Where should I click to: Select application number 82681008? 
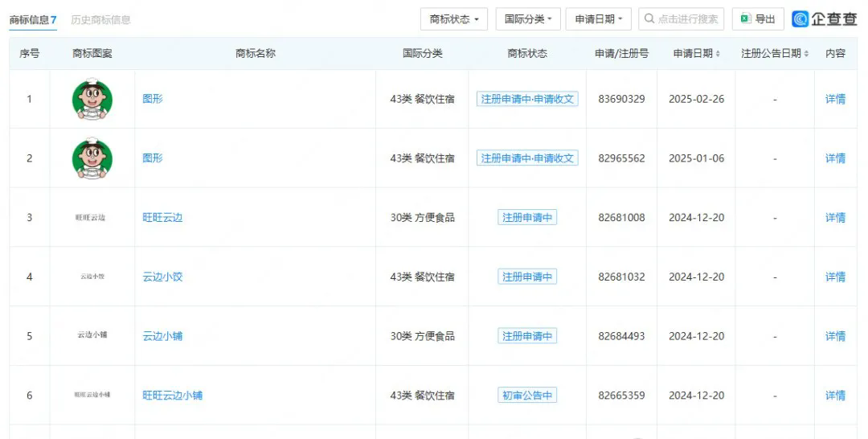tap(621, 218)
